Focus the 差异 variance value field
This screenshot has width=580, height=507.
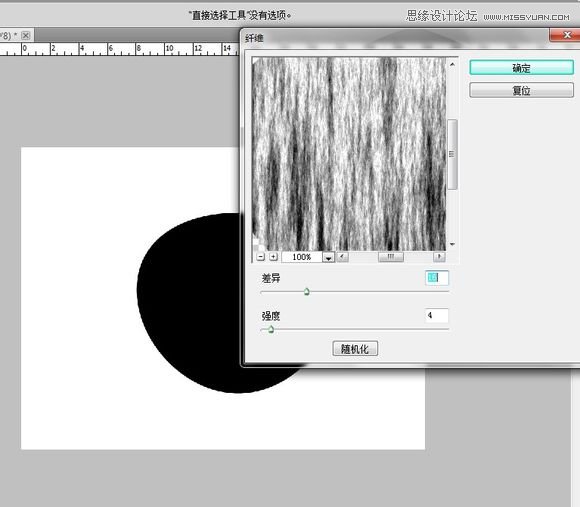click(x=437, y=278)
